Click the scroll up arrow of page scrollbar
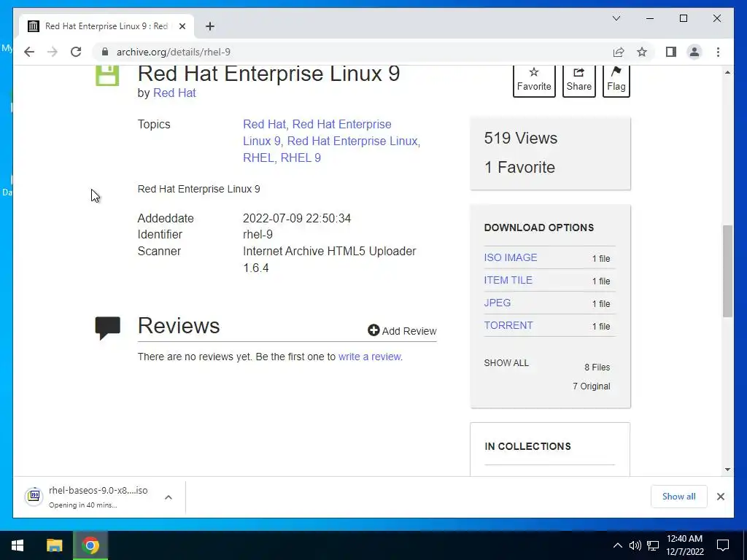Screen dimensions: 747x560 click(727, 72)
